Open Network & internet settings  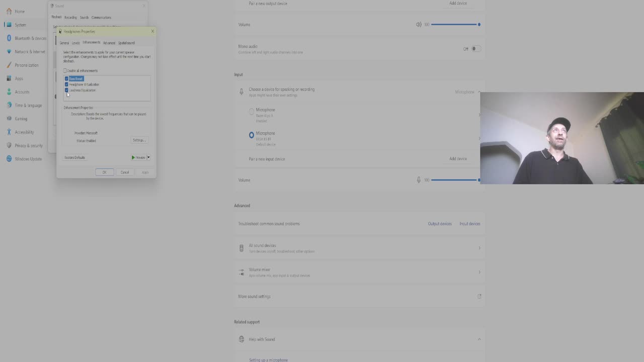coord(26,52)
